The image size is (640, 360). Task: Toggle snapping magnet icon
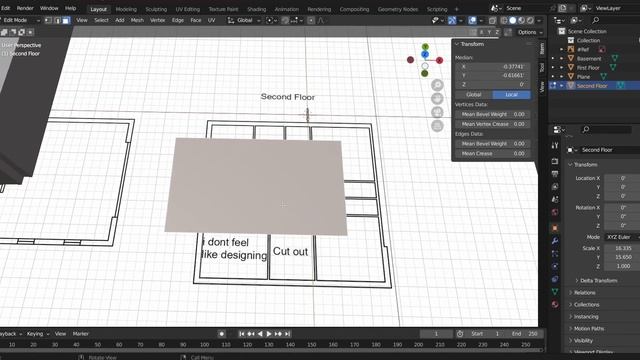click(285, 20)
